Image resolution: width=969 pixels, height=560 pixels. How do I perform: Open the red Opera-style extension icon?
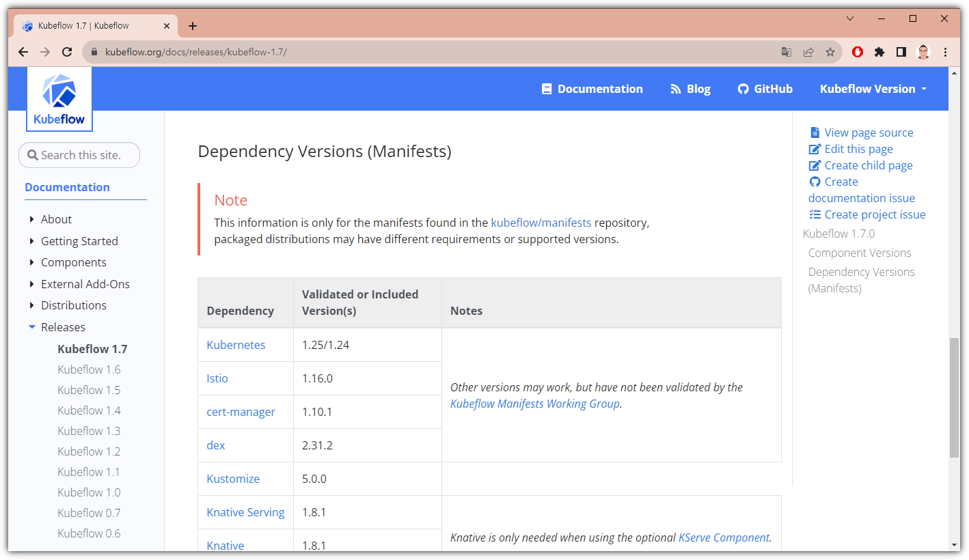[858, 52]
